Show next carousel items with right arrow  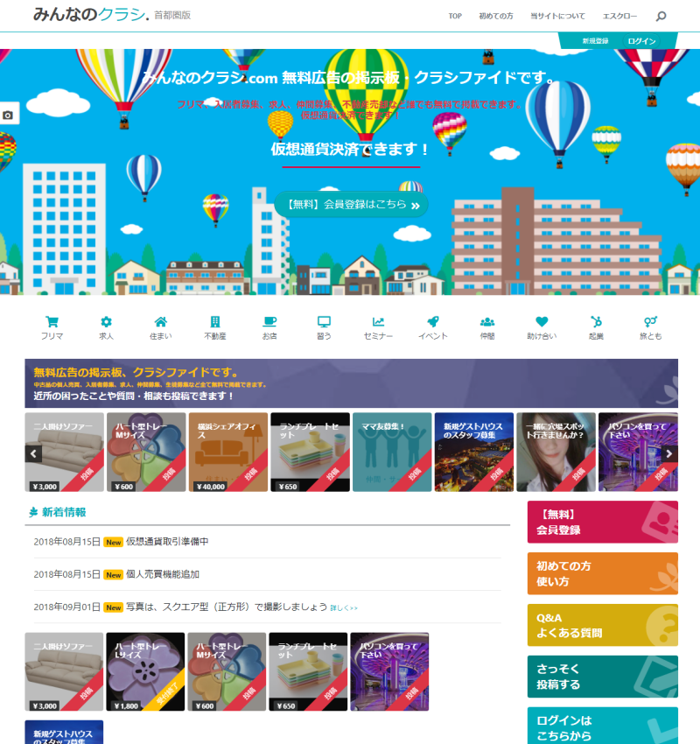coord(669,453)
